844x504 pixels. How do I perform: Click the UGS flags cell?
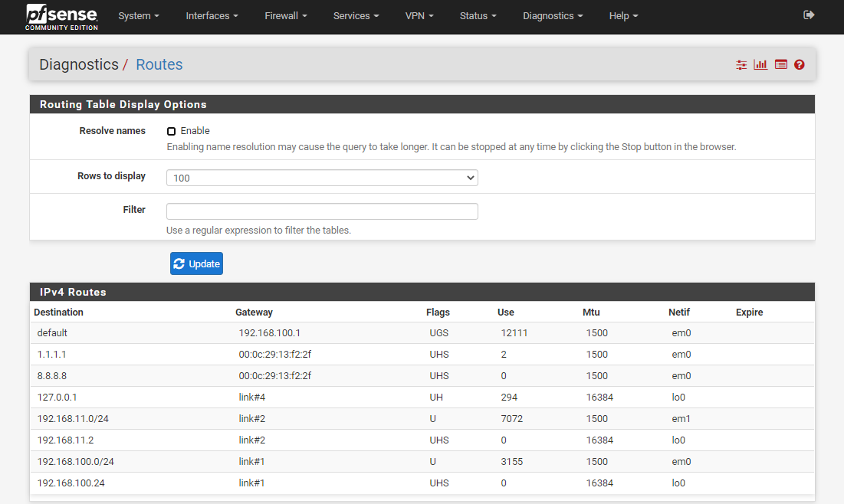click(438, 333)
